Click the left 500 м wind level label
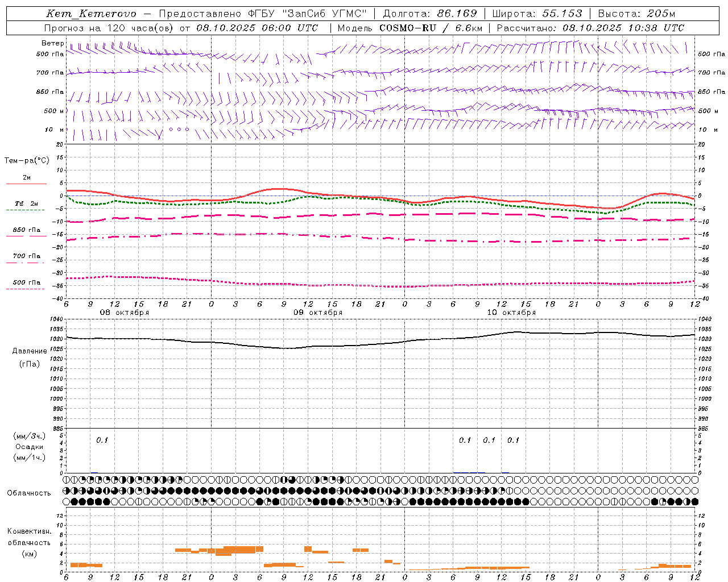728x582 pixels. click(54, 111)
